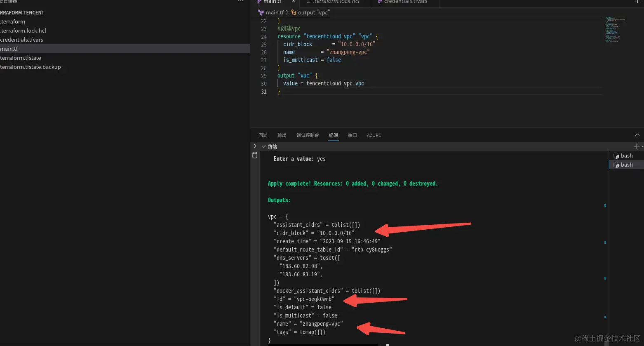Click the code minimap
The height and width of the screenshot is (346, 644).
[x=615, y=29]
